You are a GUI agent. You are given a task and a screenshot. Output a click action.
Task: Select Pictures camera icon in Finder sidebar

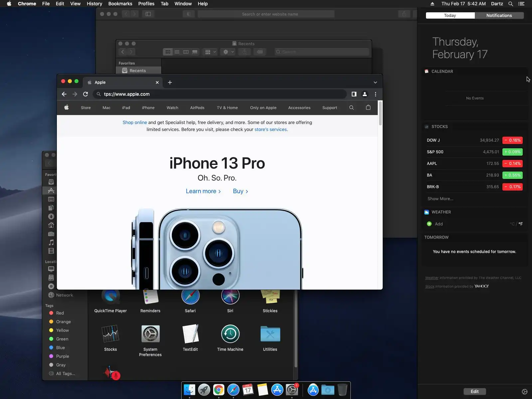[51, 234]
